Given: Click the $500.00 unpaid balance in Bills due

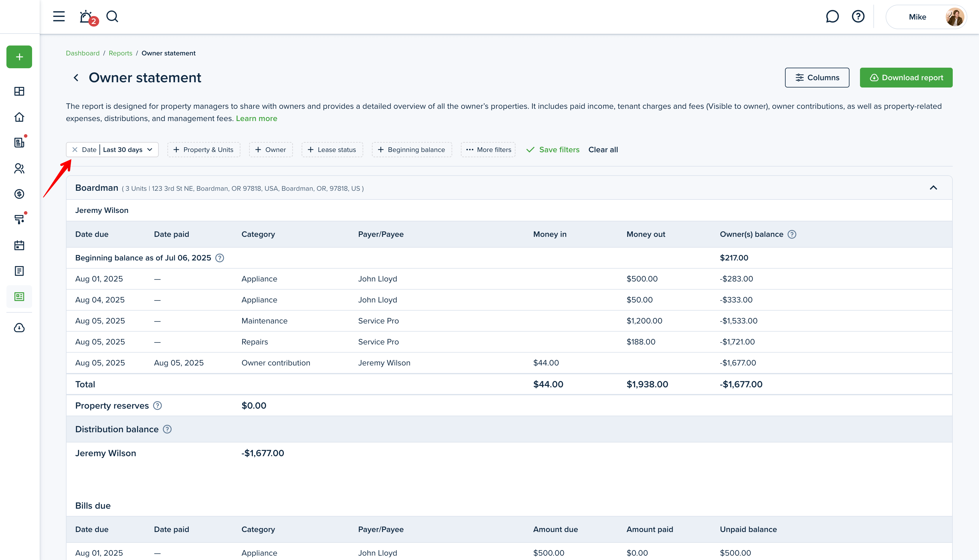Looking at the screenshot, I should (x=735, y=553).
